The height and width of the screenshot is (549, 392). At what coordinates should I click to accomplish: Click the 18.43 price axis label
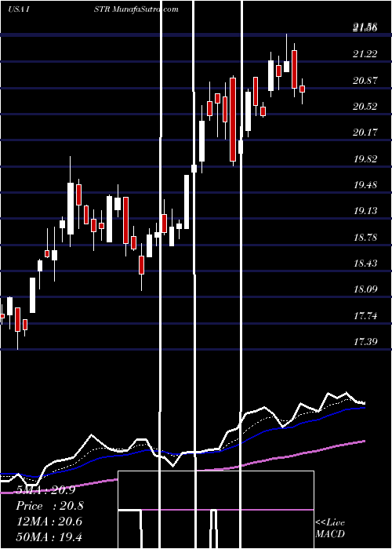(365, 264)
